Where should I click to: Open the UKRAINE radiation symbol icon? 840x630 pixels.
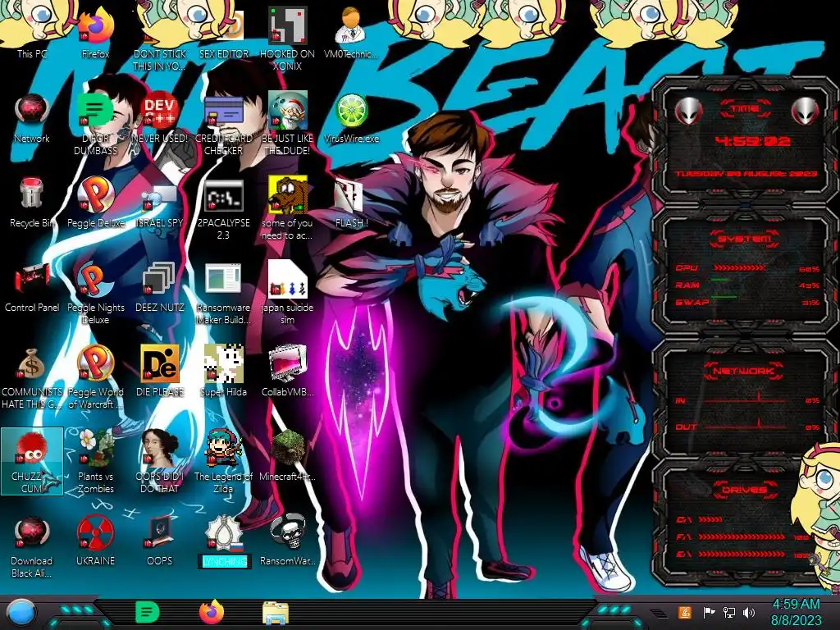(x=95, y=541)
